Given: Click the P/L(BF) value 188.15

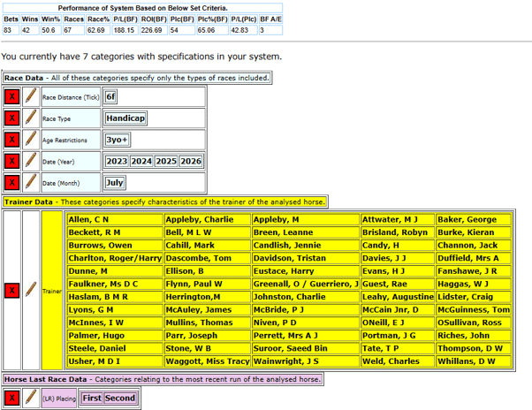Looking at the screenshot, I should (125, 30).
